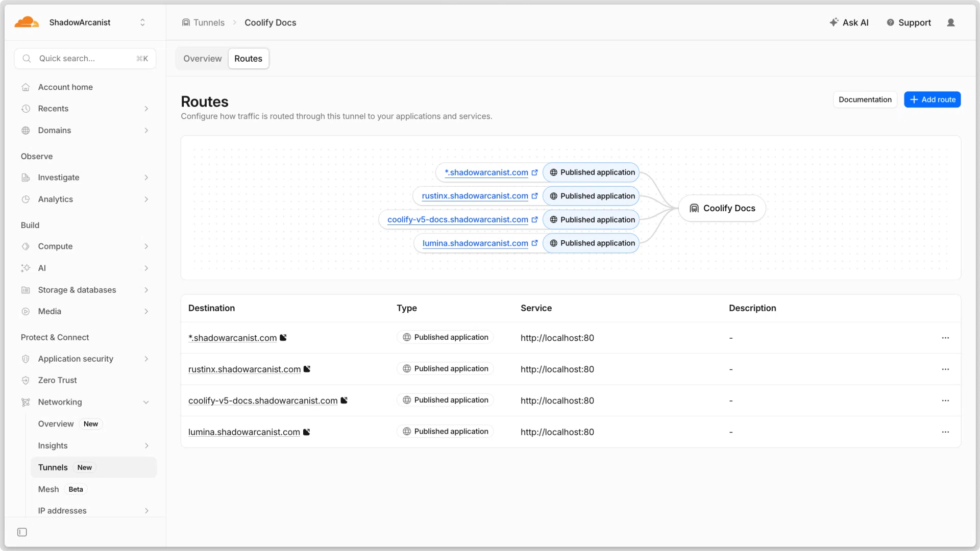
Task: Open Zero Trust in sidebar
Action: pyautogui.click(x=85, y=381)
